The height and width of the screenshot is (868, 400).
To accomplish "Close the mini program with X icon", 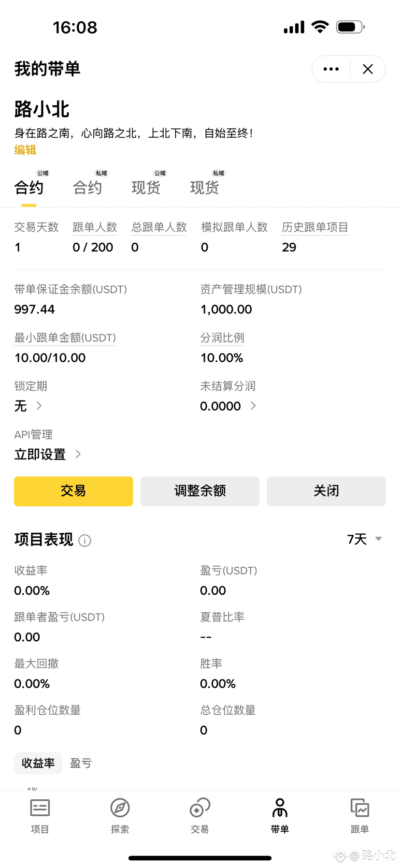I will (x=368, y=69).
